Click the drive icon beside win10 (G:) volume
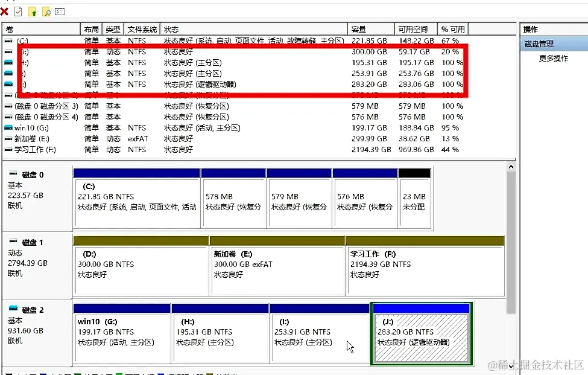The height and width of the screenshot is (375, 588). (10, 127)
